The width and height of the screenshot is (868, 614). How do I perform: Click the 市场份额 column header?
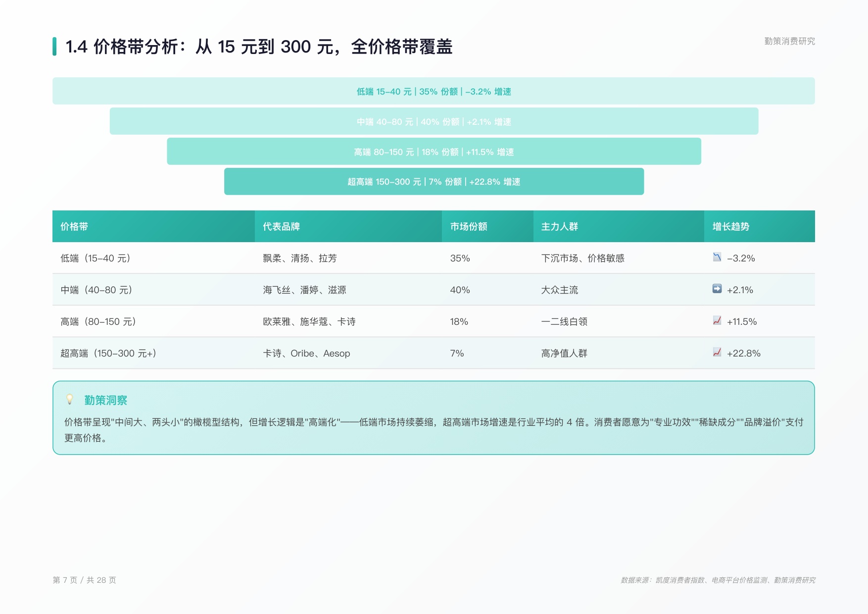[x=487, y=226]
